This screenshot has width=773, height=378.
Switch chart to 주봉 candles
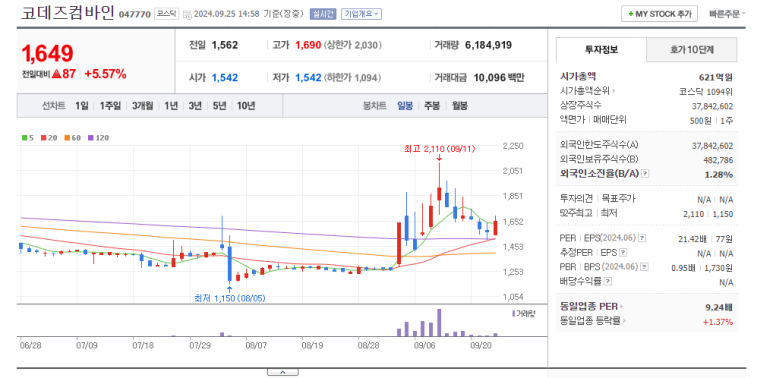click(x=432, y=105)
